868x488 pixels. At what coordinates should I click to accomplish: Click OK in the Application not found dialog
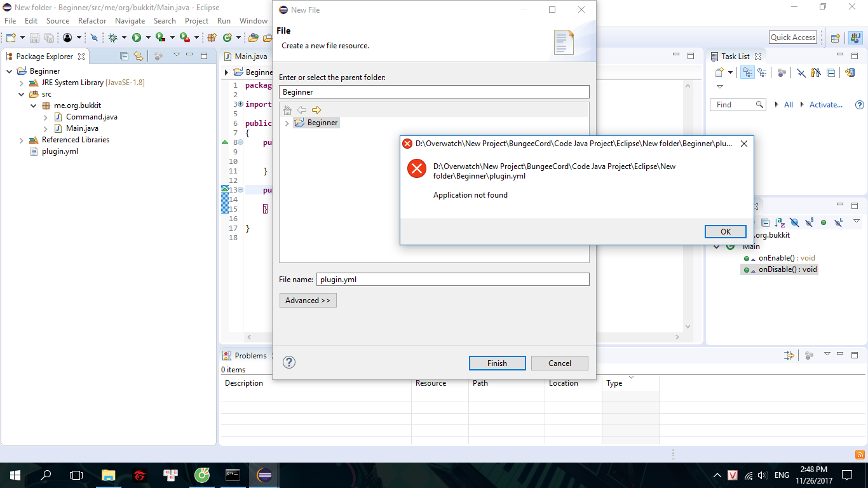click(725, 232)
